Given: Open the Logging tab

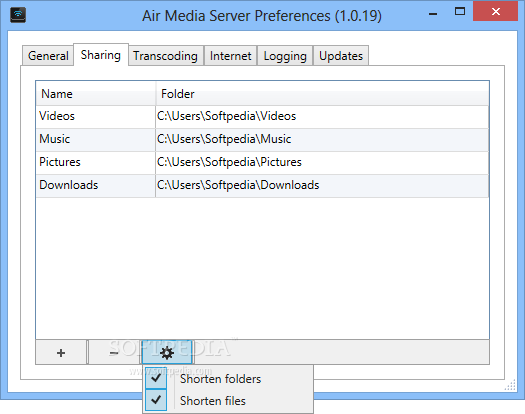Looking at the screenshot, I should 285,56.
